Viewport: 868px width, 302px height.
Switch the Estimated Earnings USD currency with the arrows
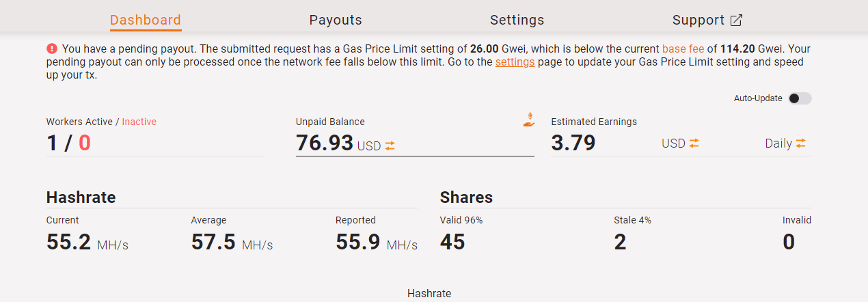pos(694,143)
